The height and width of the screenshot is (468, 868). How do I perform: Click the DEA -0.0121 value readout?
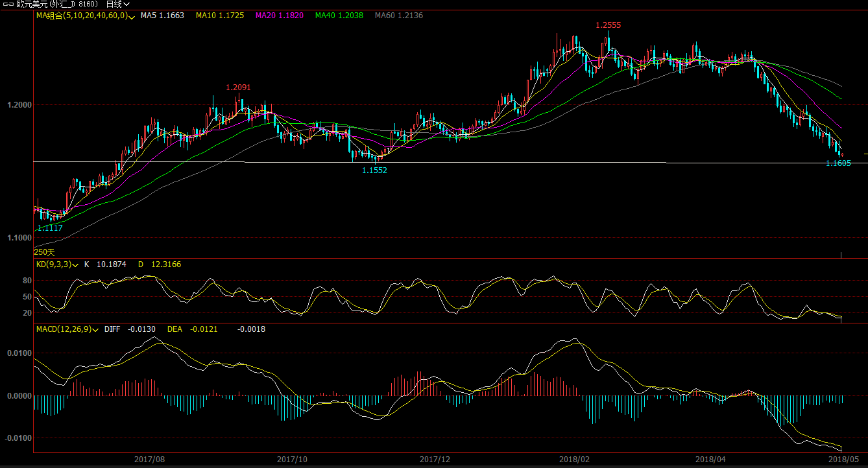193,329
